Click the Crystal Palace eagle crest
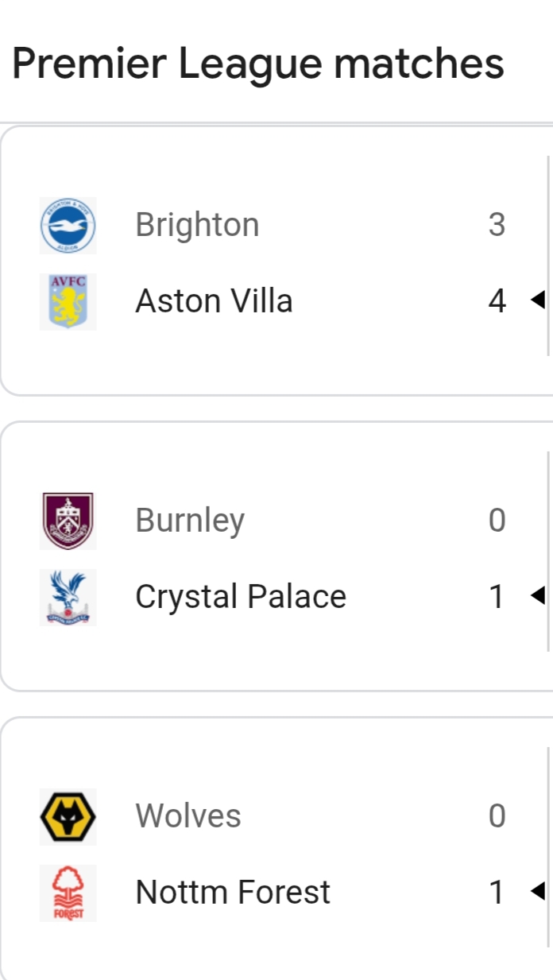Screen dimensions: 553x980 [68, 598]
